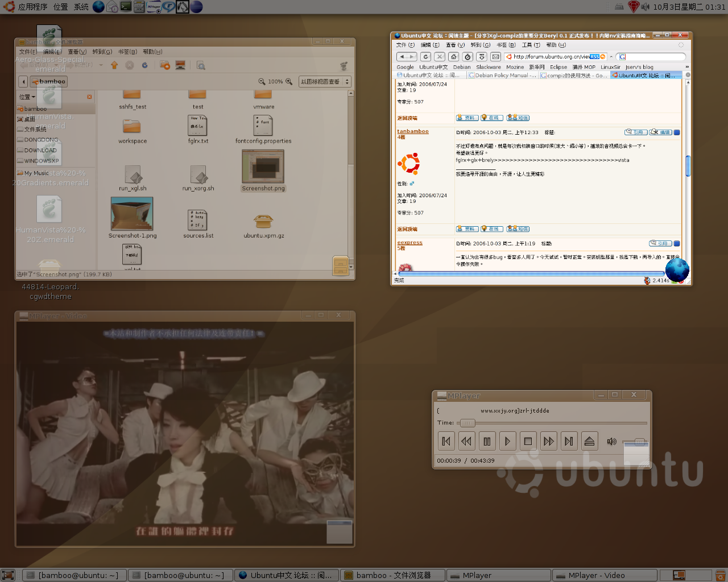Image resolution: width=728 pixels, height=582 pixels.
Task: Click the Google search box in web browser
Action: (652, 56)
